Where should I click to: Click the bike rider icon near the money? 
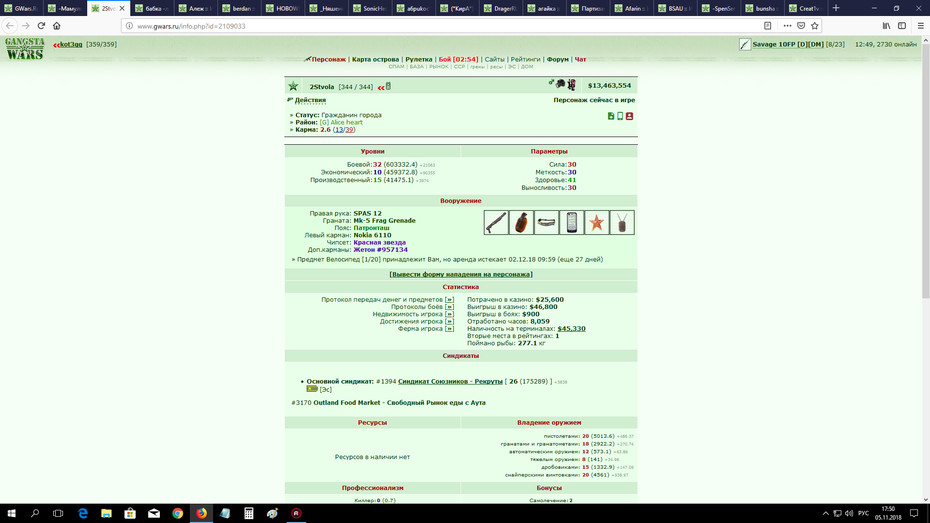point(571,85)
